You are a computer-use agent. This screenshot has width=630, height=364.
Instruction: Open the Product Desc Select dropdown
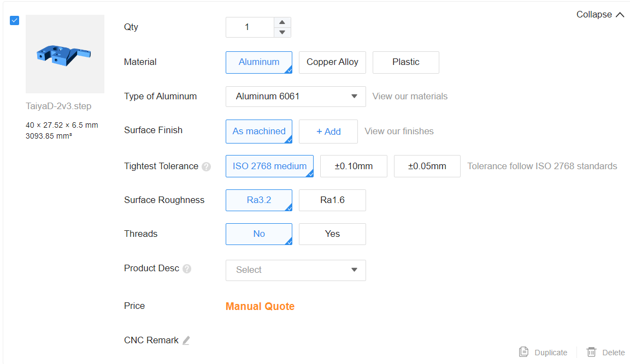(x=296, y=270)
